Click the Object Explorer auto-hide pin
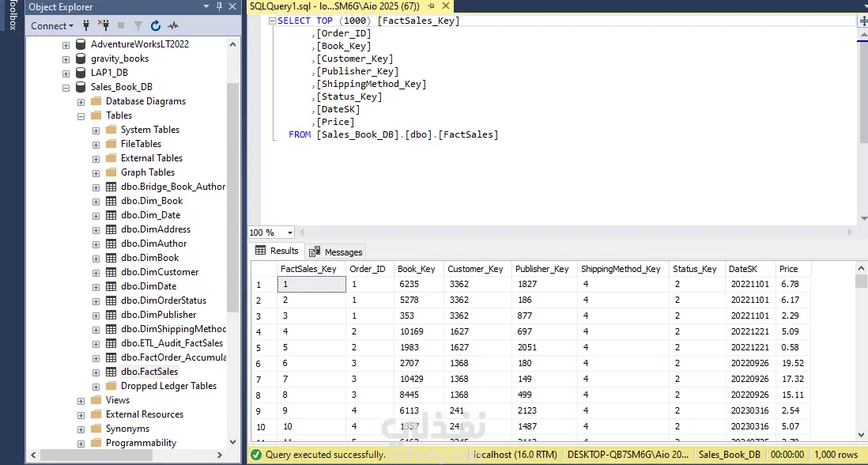The image size is (868, 465). (219, 7)
